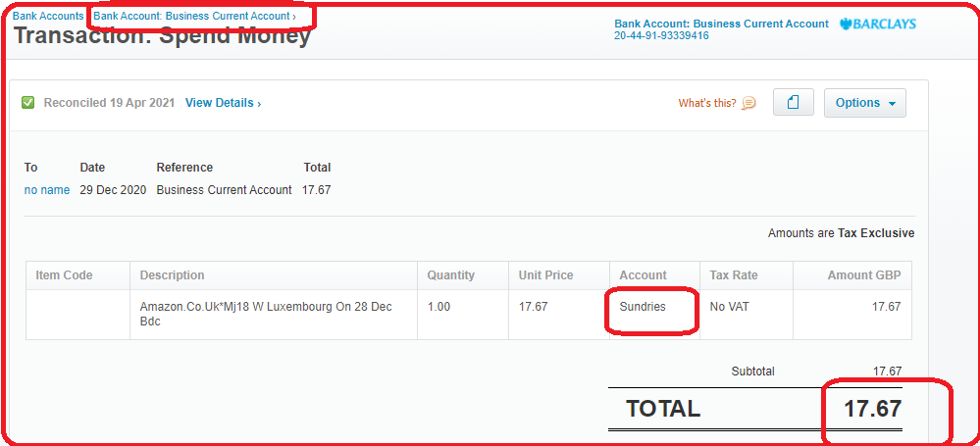Go to the Bank Accounts breadcrumb
The image size is (980, 446).
(x=48, y=16)
